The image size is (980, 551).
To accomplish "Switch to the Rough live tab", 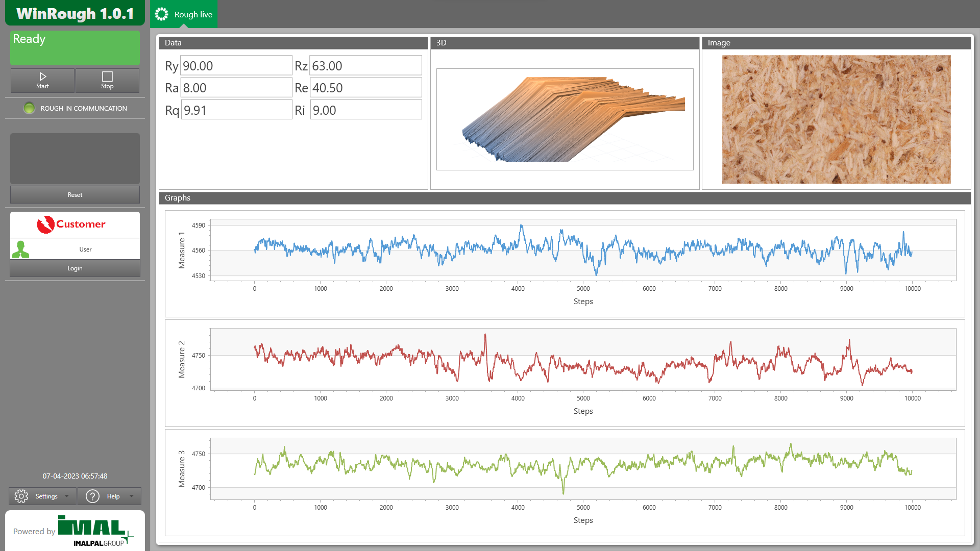I will click(x=192, y=14).
